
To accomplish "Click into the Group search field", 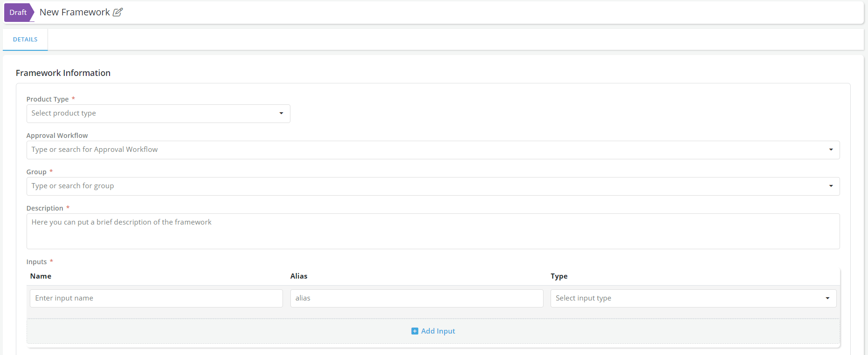I will click(x=420, y=186).
